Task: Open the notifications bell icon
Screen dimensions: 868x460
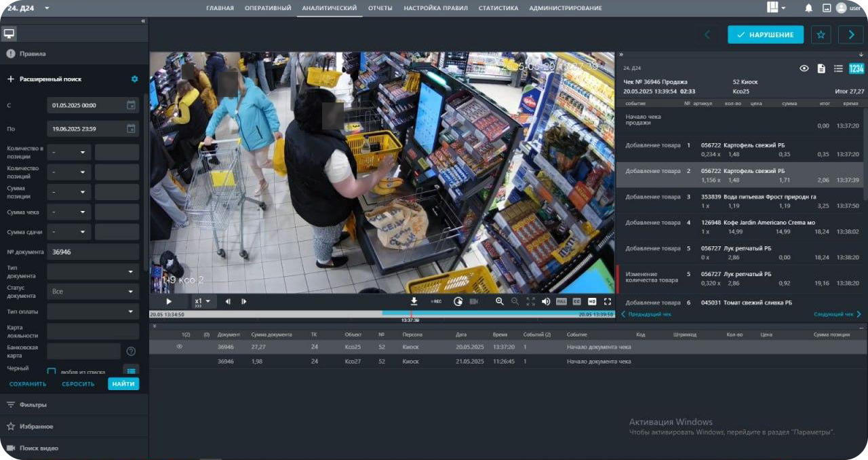Action: click(x=808, y=8)
